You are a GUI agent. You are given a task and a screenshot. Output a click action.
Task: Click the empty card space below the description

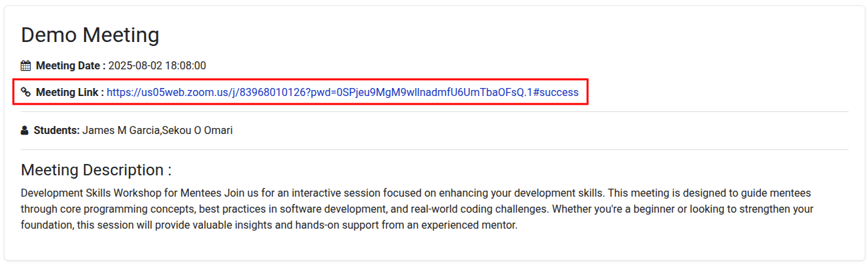point(434,247)
